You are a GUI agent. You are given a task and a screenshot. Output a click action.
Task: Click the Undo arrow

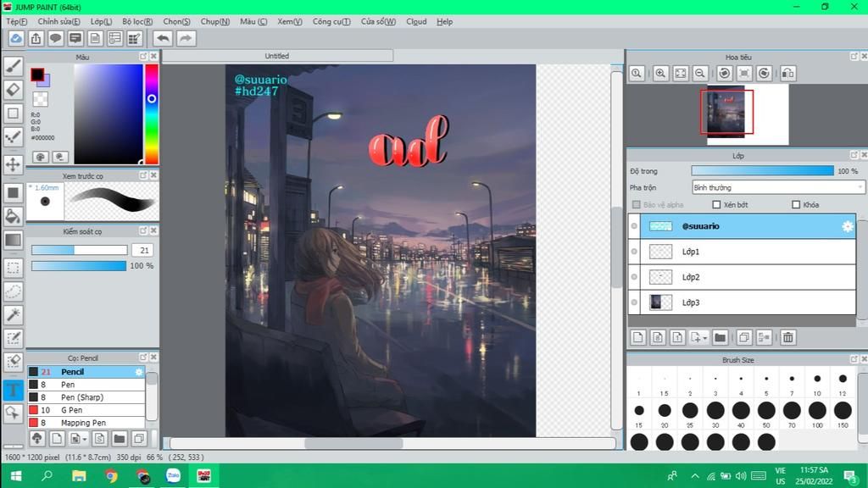click(163, 38)
